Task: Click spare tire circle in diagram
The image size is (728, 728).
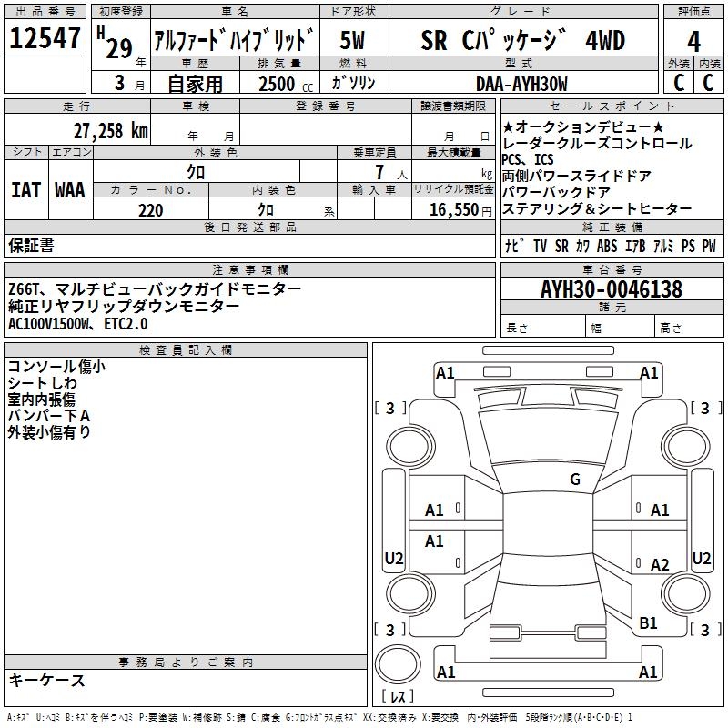Action: (398, 664)
